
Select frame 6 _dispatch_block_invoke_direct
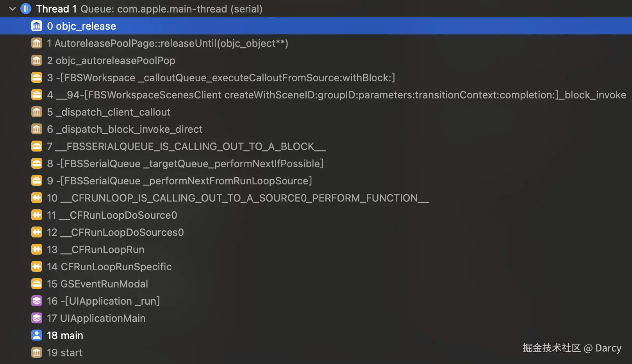(125, 129)
